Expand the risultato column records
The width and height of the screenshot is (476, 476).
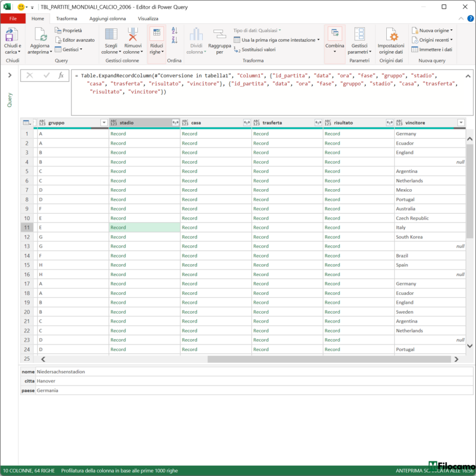click(390, 123)
